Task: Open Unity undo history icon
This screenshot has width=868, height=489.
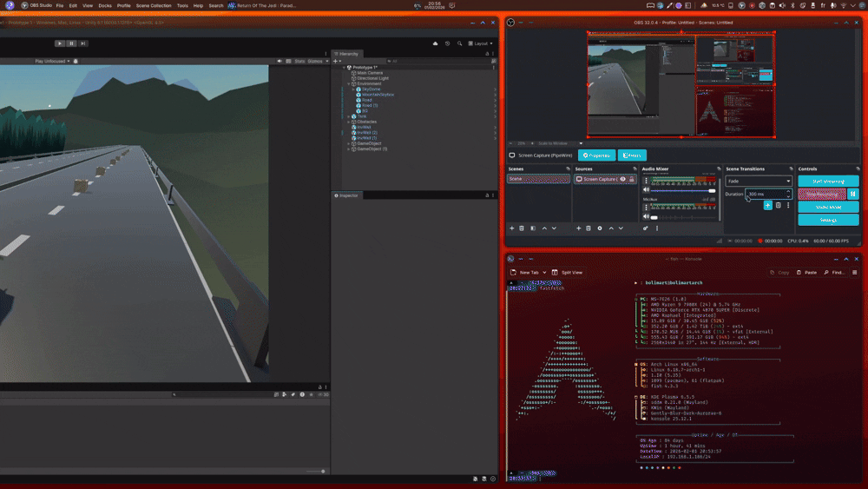Action: pos(447,43)
